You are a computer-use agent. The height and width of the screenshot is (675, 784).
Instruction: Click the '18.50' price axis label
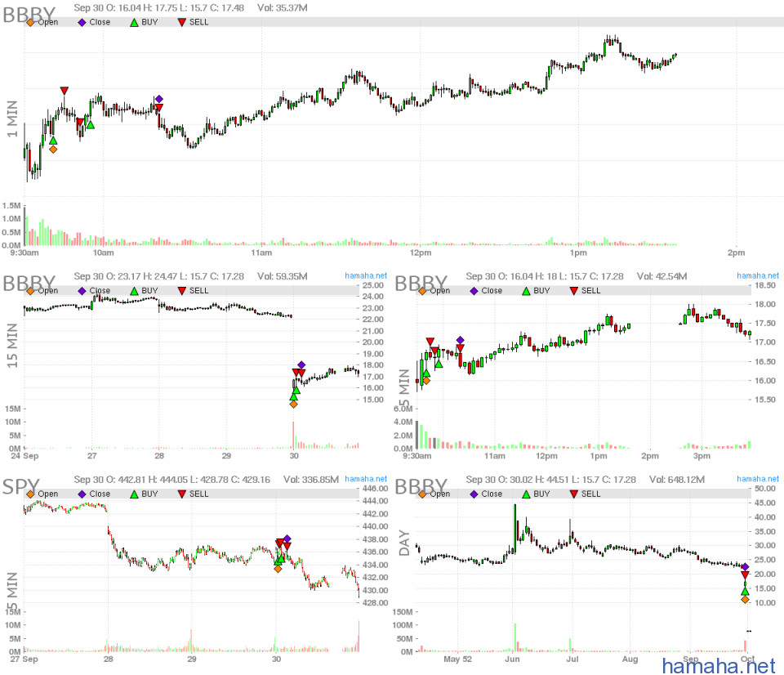click(x=765, y=285)
